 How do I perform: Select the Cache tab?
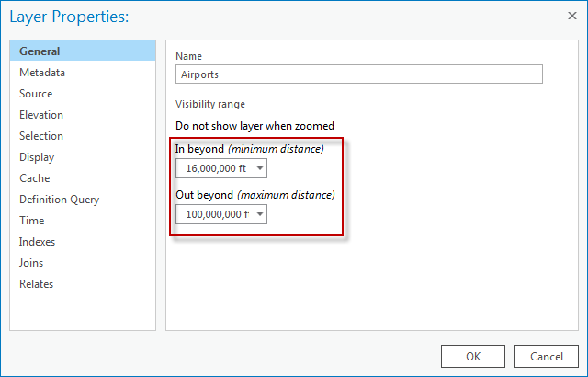(x=35, y=178)
